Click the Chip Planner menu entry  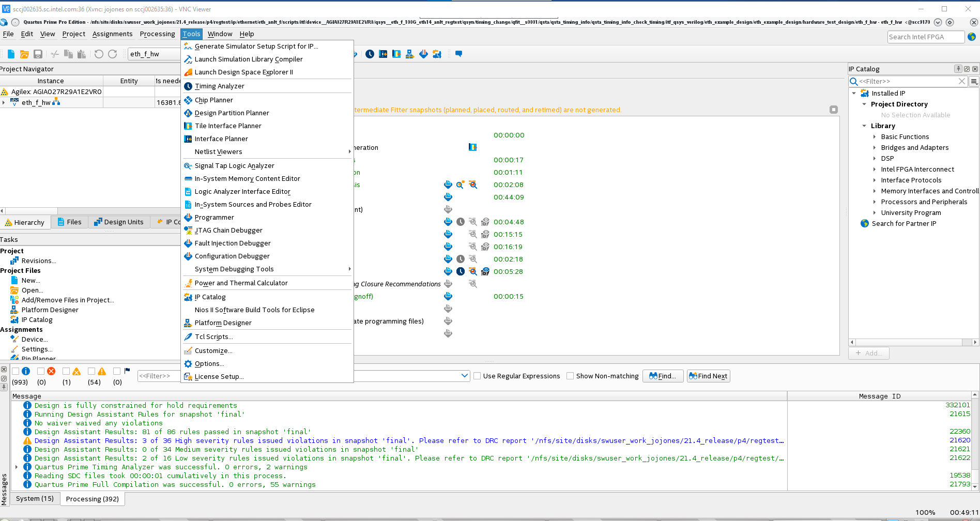click(x=213, y=100)
